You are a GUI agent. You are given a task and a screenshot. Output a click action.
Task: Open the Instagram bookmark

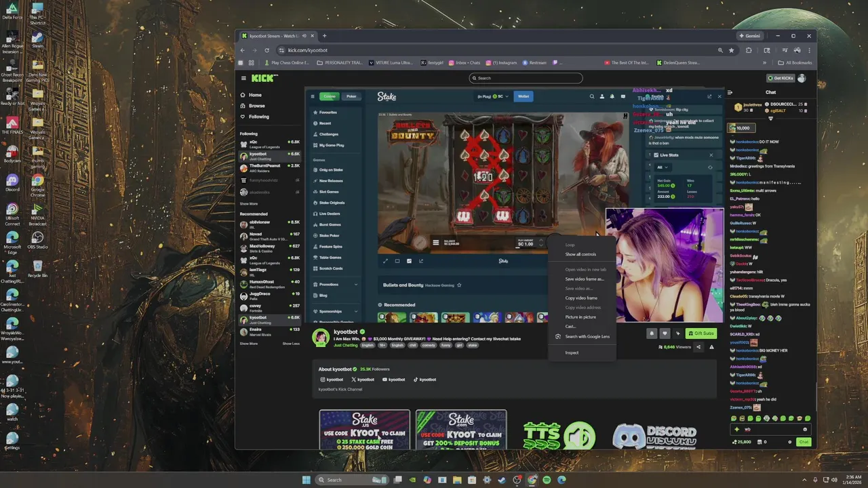501,62
